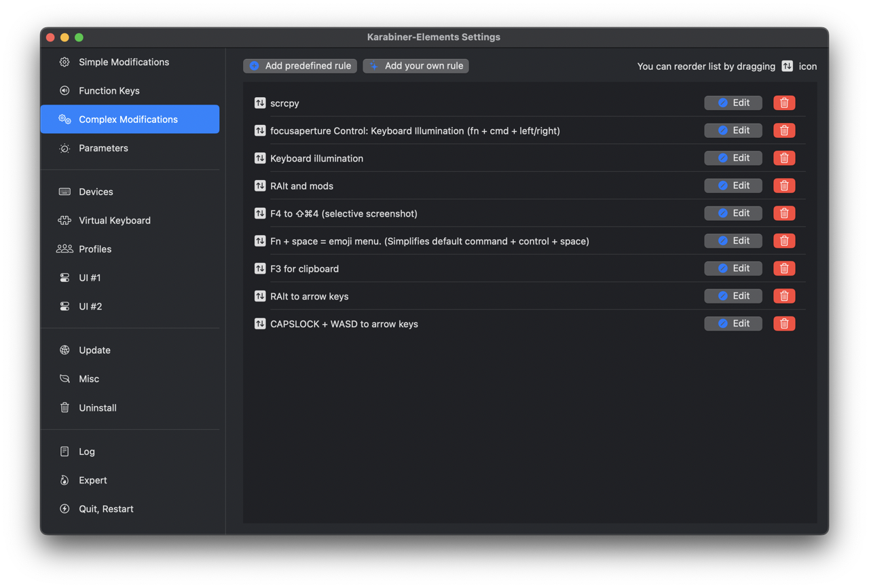Screen dimensions: 869x588
Task: Open Simple Modifications in sidebar
Action: click(x=130, y=62)
